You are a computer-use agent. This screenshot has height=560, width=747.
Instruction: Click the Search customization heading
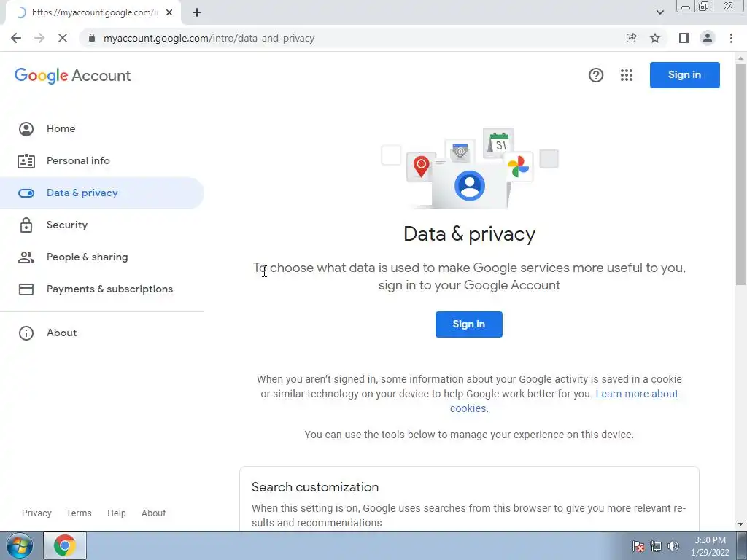pyautogui.click(x=315, y=487)
